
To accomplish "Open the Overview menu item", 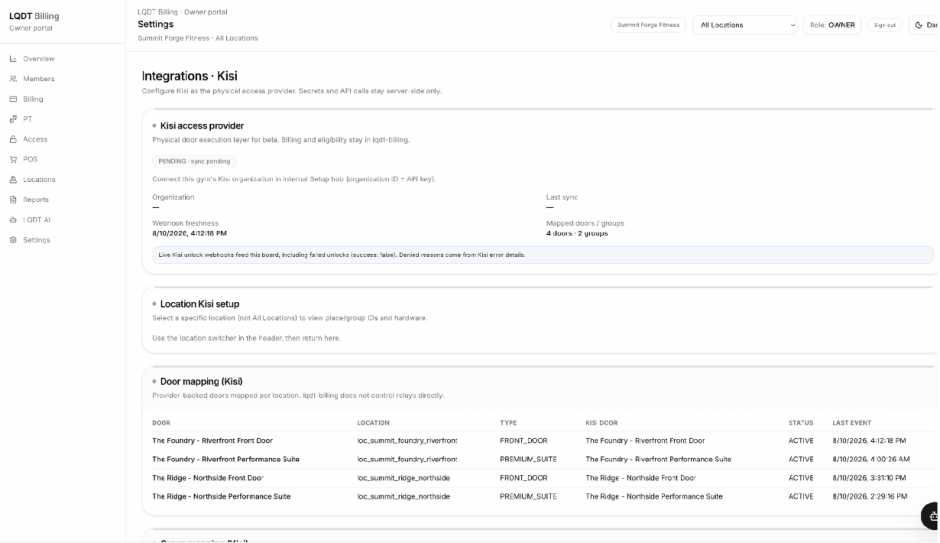I will click(38, 59).
